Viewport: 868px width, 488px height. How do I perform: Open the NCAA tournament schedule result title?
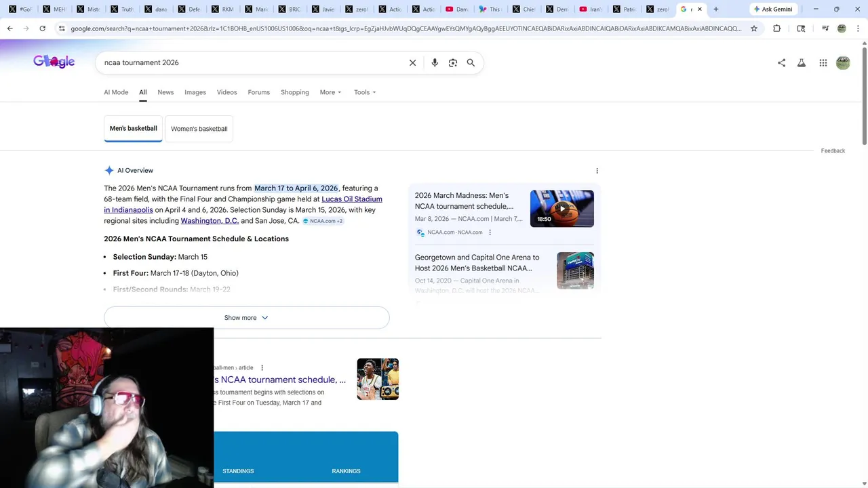pos(279,380)
